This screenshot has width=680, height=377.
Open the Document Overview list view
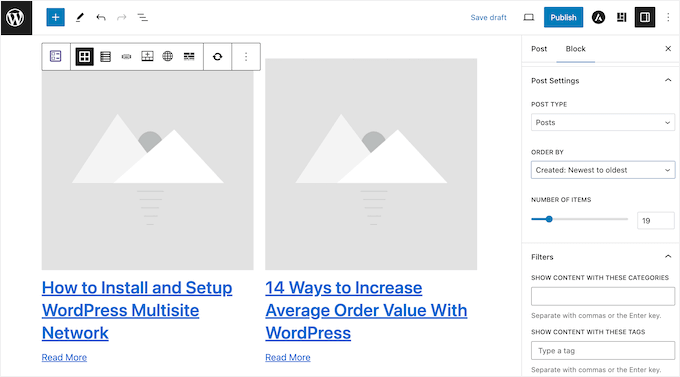click(143, 17)
